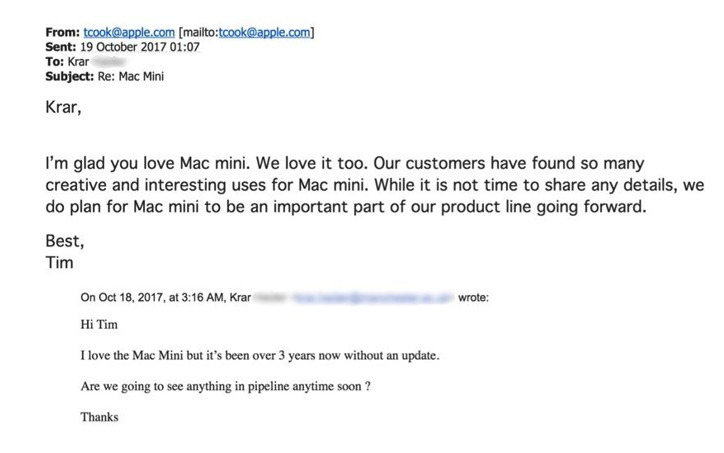Viewport: 724px width, 453px height.
Task: Click the greeting line "Krar,"
Action: (x=66, y=103)
